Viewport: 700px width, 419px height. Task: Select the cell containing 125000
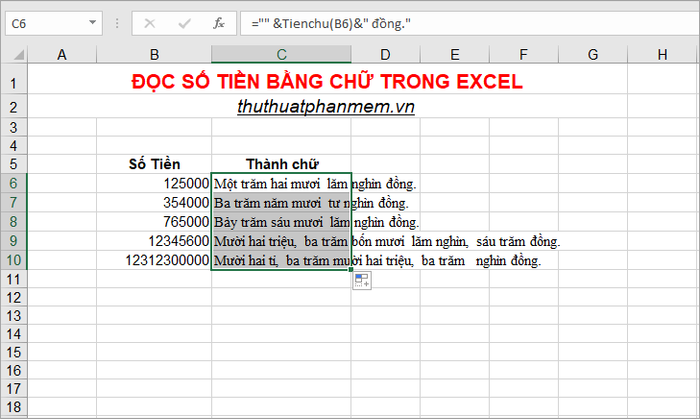154,183
